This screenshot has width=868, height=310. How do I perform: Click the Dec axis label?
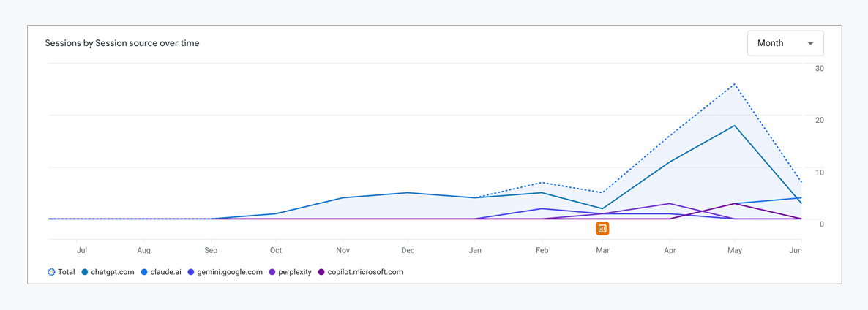(x=408, y=250)
